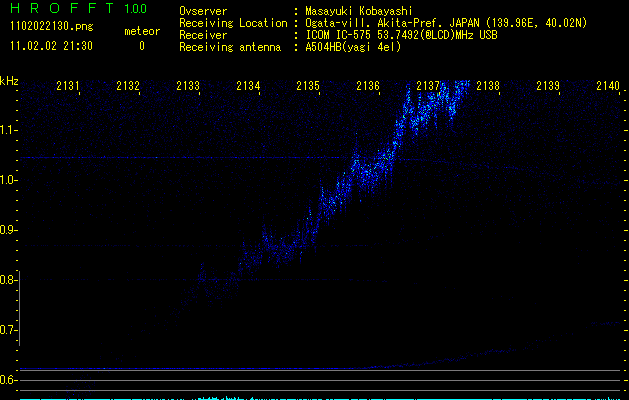Click the 0.6 frequency axis label
The width and height of the screenshot is (629, 400).
8,380
